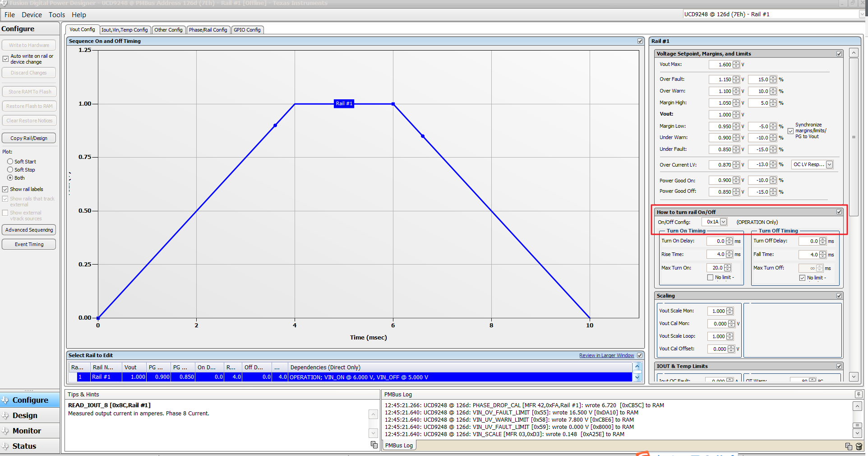Viewport: 868px width, 456px height.
Task: Open Advanced Sequencing
Action: 29,230
